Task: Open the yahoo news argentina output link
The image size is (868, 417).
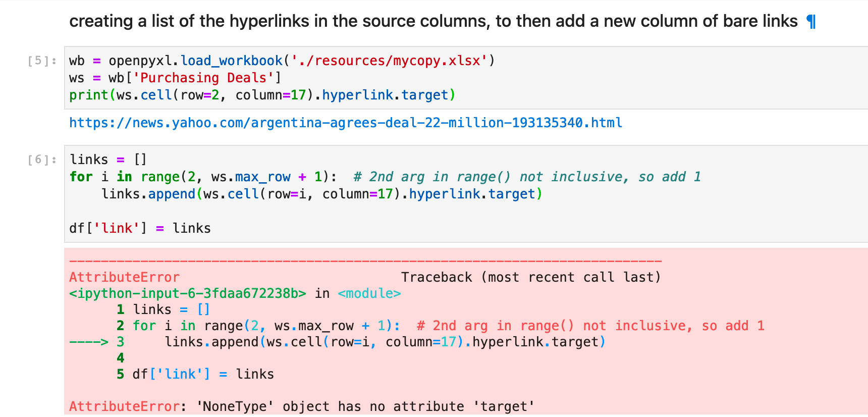Action: click(x=346, y=123)
